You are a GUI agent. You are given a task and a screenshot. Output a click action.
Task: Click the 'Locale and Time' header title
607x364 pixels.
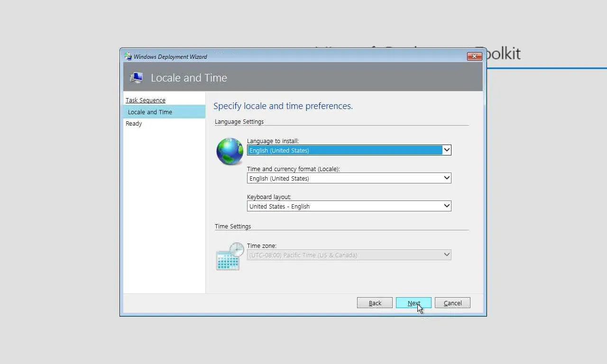click(189, 78)
